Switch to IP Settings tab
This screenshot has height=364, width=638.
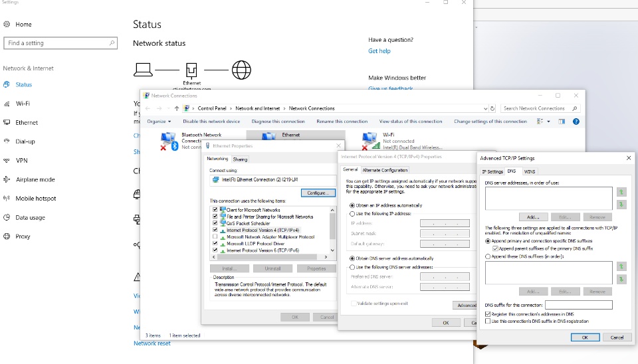[x=492, y=171]
